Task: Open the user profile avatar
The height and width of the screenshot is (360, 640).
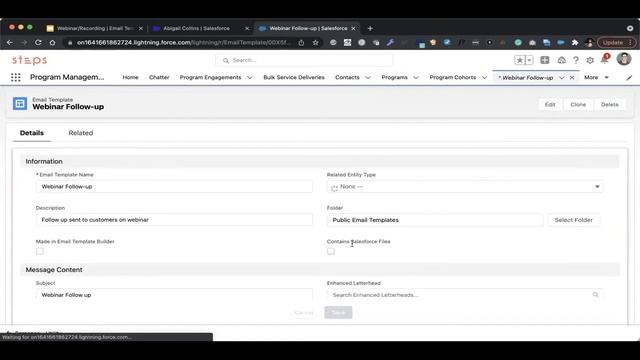Action: [x=624, y=59]
